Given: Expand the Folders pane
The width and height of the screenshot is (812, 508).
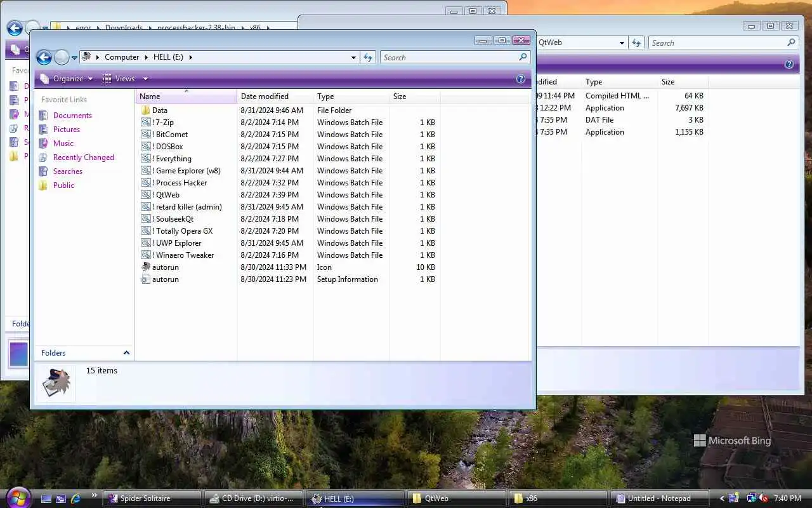Looking at the screenshot, I should point(126,353).
